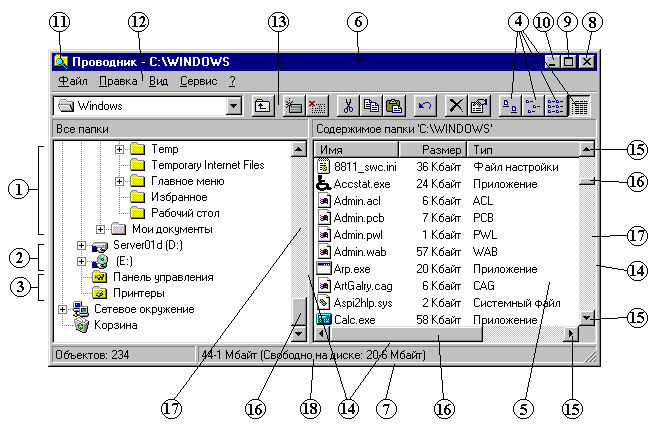Expand Server01d (D:) drive node
This screenshot has width=655, height=426.
tap(81, 246)
